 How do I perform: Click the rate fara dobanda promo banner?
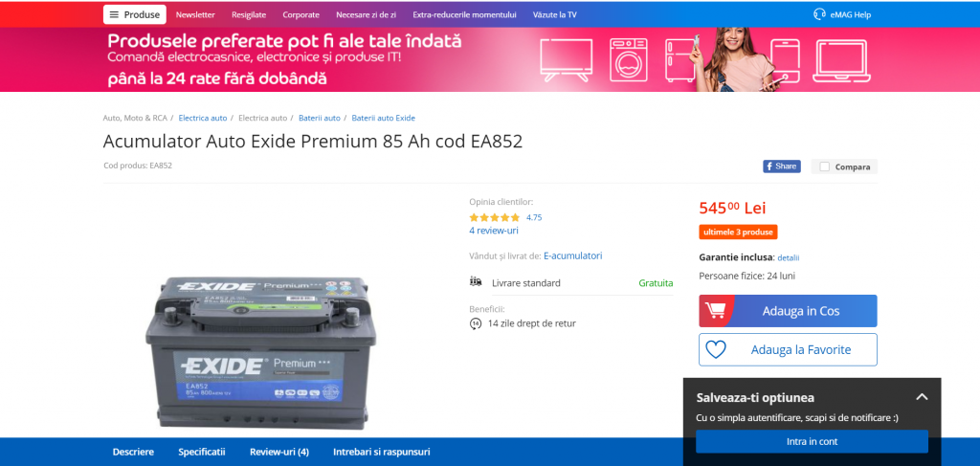click(490, 60)
